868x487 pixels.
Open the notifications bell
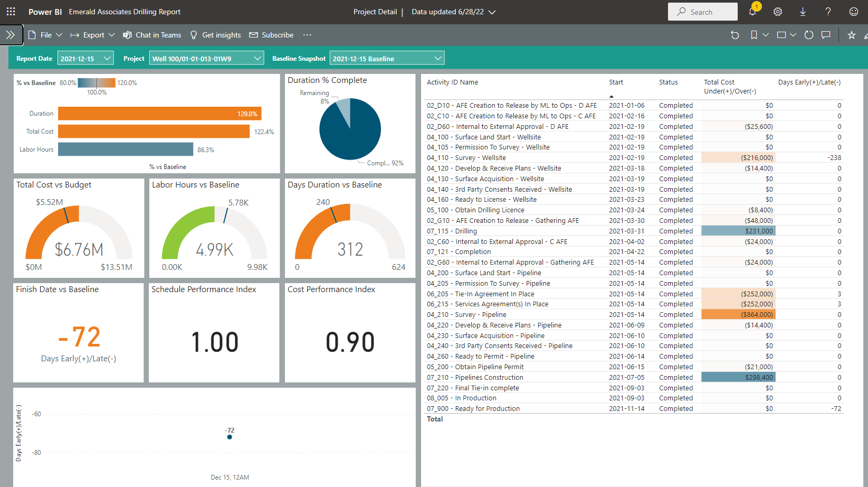(x=752, y=12)
